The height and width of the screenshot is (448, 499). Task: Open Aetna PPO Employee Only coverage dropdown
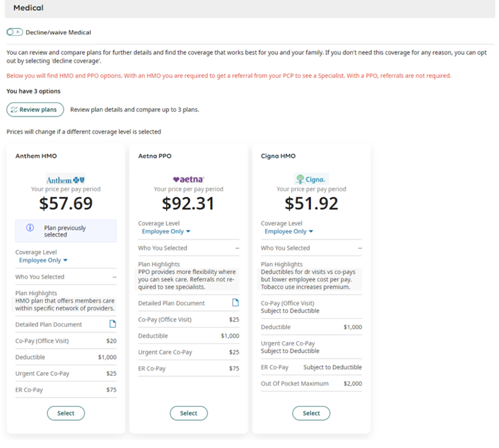165,231
